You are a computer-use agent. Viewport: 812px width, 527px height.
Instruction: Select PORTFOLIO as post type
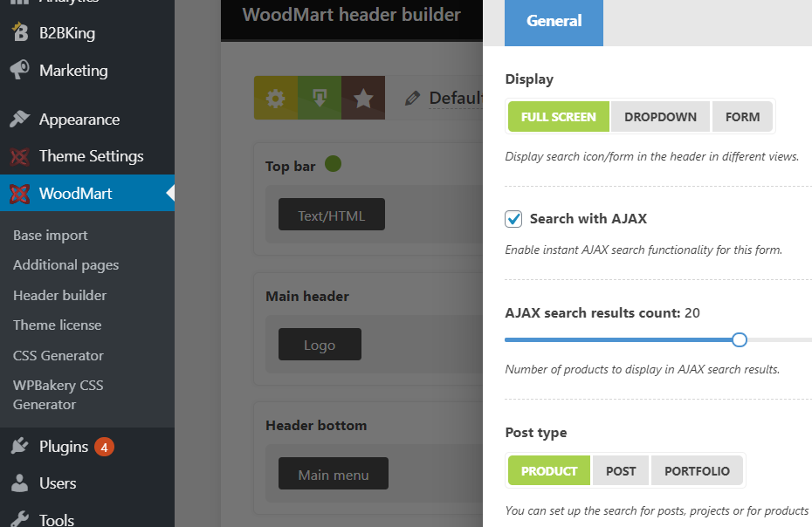697,471
